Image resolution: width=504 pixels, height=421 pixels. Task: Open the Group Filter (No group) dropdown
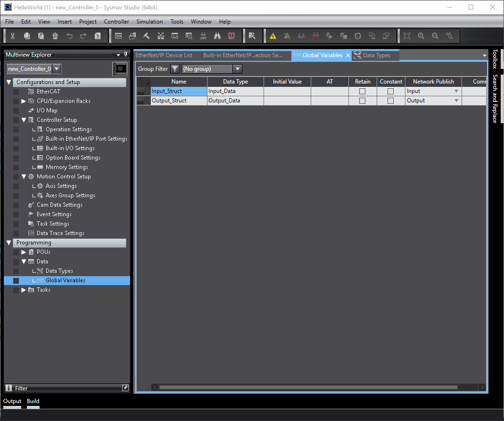point(212,69)
